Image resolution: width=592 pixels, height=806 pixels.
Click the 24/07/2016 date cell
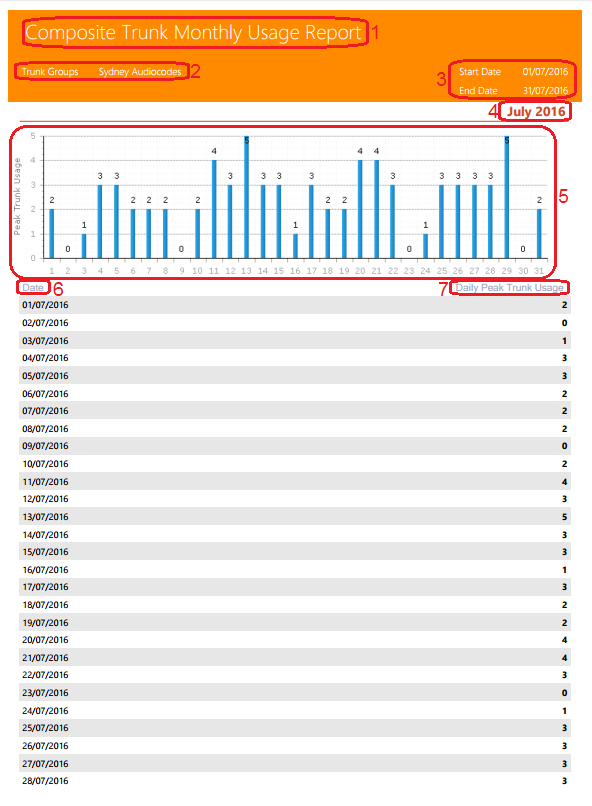45,710
